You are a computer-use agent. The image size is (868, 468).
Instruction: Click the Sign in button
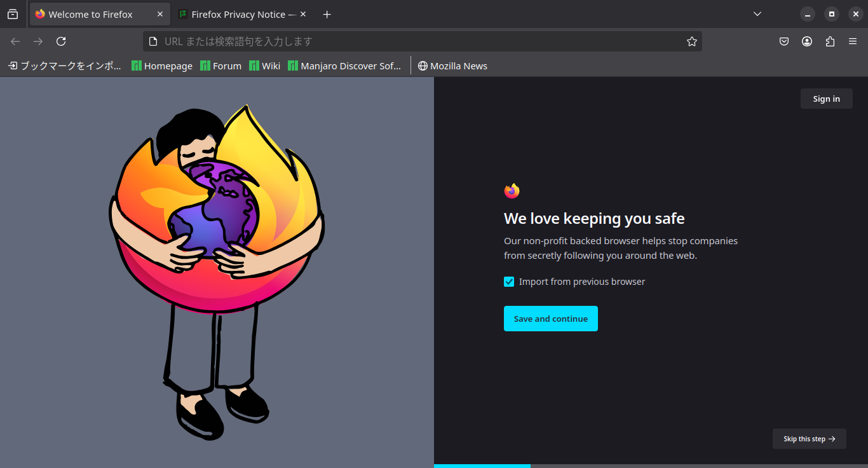827,99
